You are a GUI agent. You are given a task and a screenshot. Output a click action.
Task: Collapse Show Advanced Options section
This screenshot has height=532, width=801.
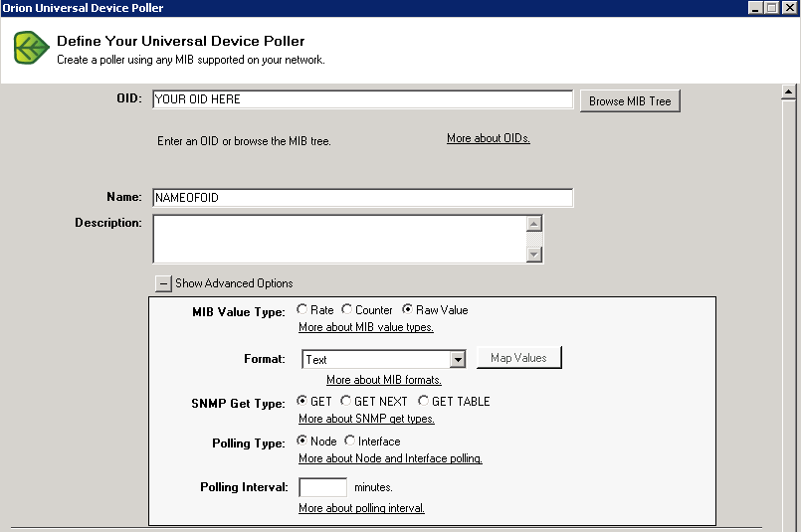coord(163,283)
